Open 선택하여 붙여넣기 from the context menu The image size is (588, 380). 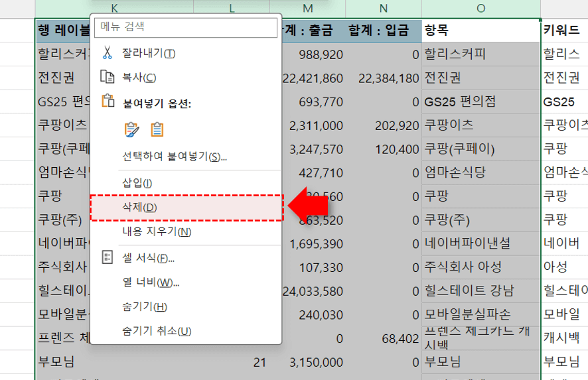[x=175, y=157]
